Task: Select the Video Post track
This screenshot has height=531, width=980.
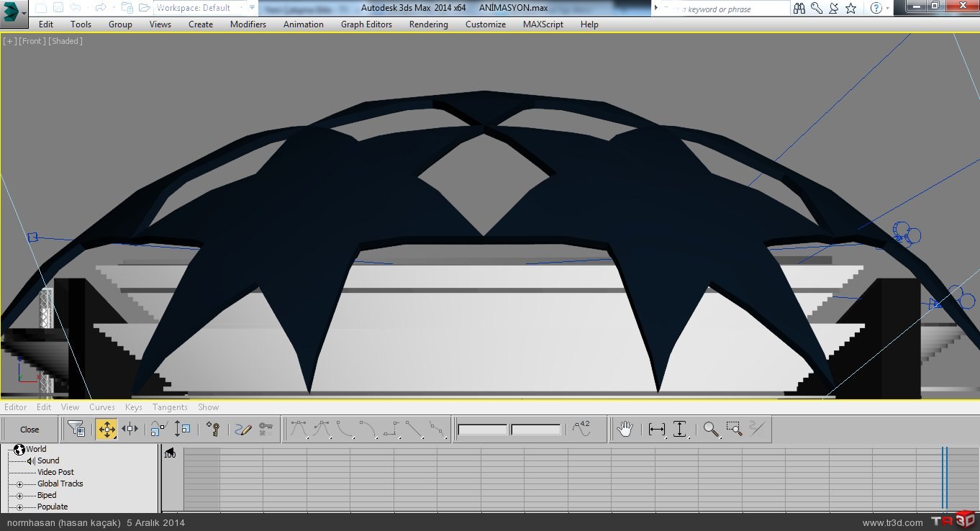Action: pos(55,472)
